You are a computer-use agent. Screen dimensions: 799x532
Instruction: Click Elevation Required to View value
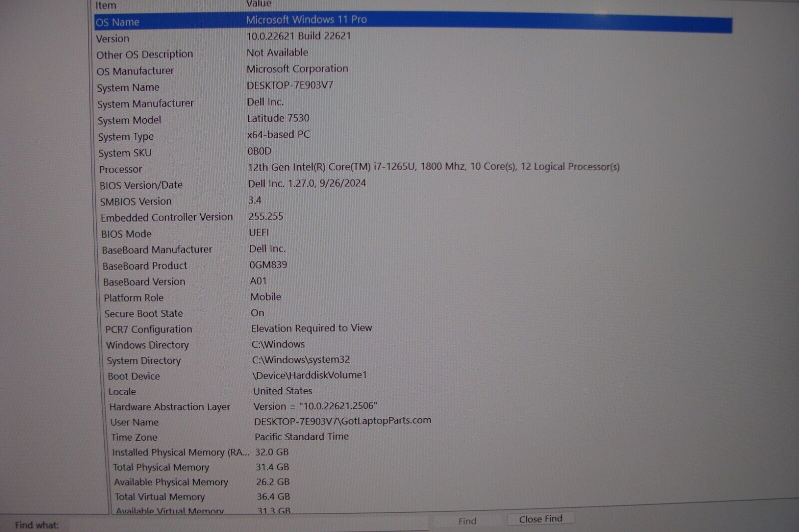pyautogui.click(x=312, y=328)
